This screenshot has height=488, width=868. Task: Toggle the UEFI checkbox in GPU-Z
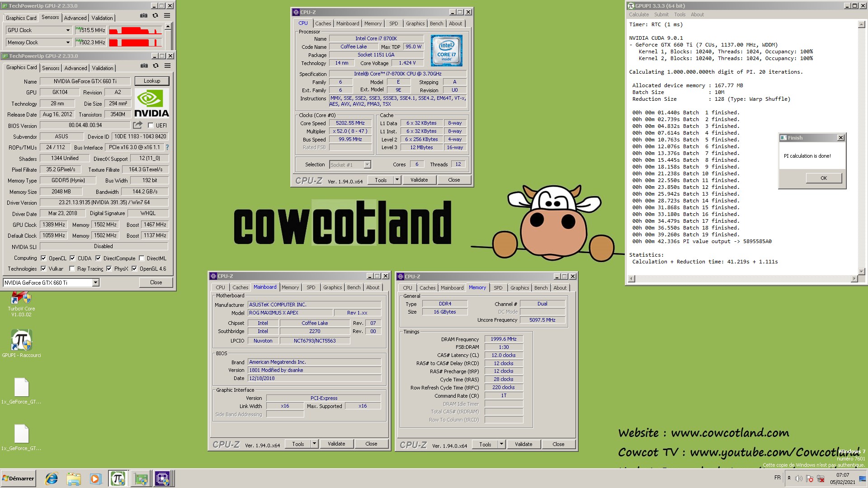pyautogui.click(x=151, y=125)
